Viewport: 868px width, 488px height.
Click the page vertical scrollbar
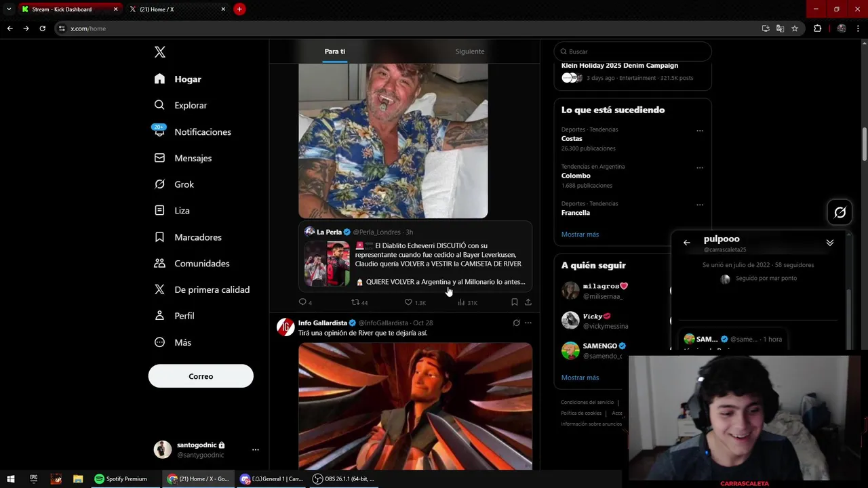(x=864, y=144)
